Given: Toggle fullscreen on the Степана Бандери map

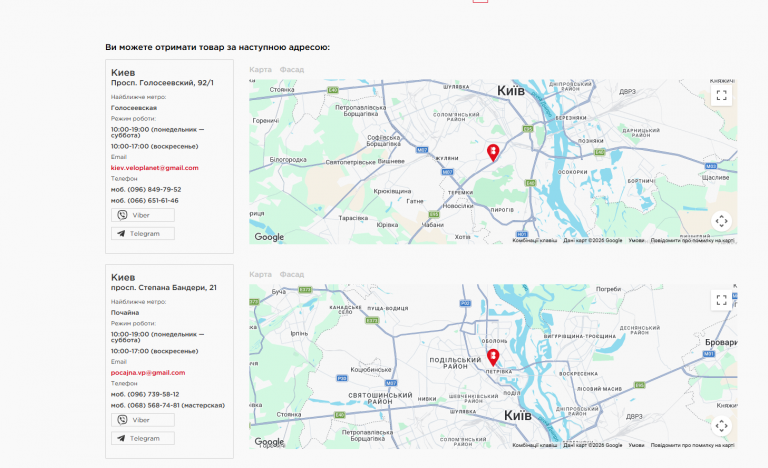Looking at the screenshot, I should click(721, 299).
